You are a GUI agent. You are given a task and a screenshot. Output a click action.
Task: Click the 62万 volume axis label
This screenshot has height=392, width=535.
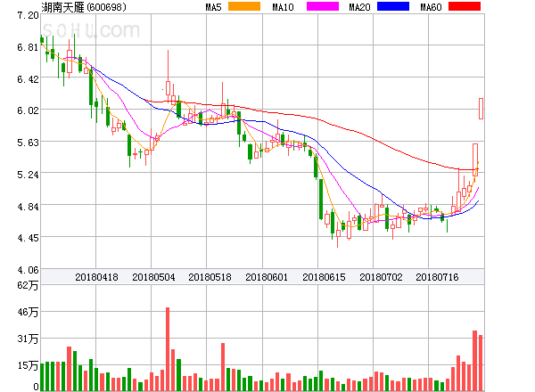tap(28, 285)
